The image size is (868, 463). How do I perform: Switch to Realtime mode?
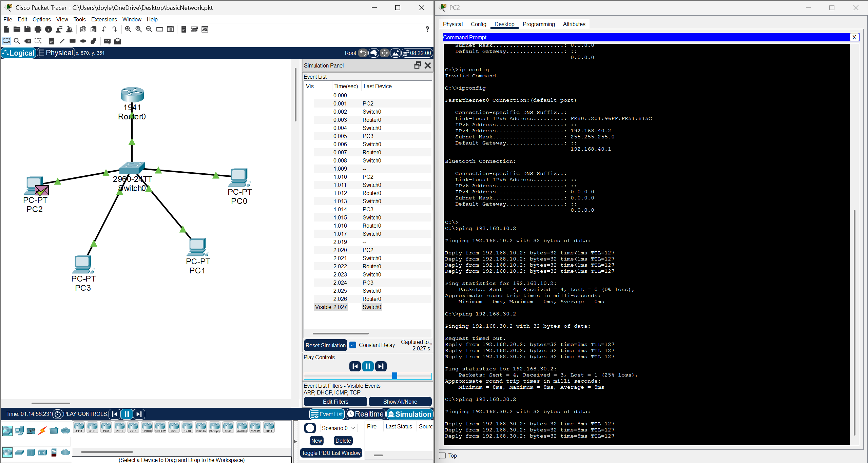pos(365,414)
